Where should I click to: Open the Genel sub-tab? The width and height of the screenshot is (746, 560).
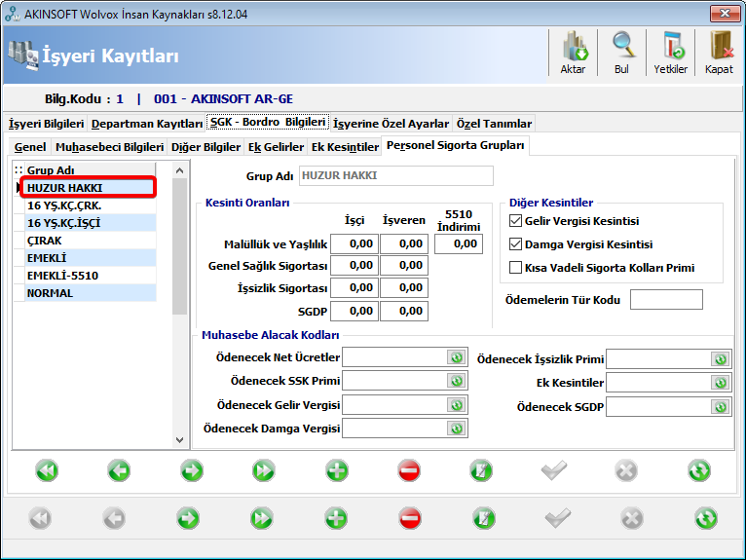click(x=30, y=147)
